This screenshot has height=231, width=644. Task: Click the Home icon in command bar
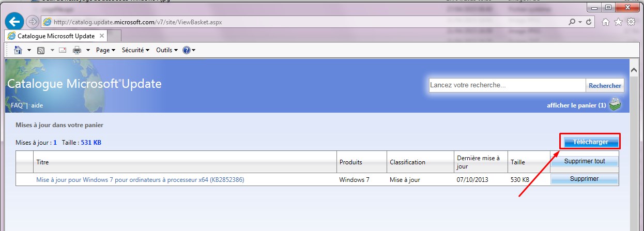tap(18, 50)
